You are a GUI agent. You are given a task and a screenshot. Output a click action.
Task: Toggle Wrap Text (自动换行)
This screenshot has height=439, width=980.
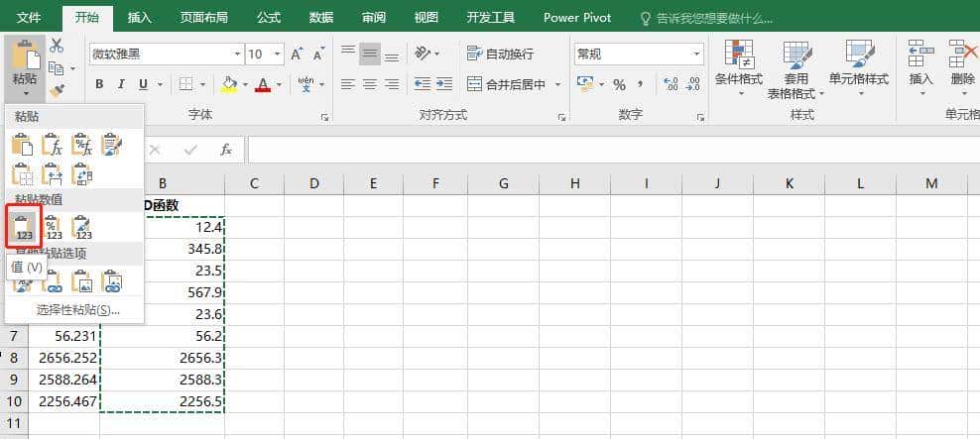pyautogui.click(x=501, y=55)
